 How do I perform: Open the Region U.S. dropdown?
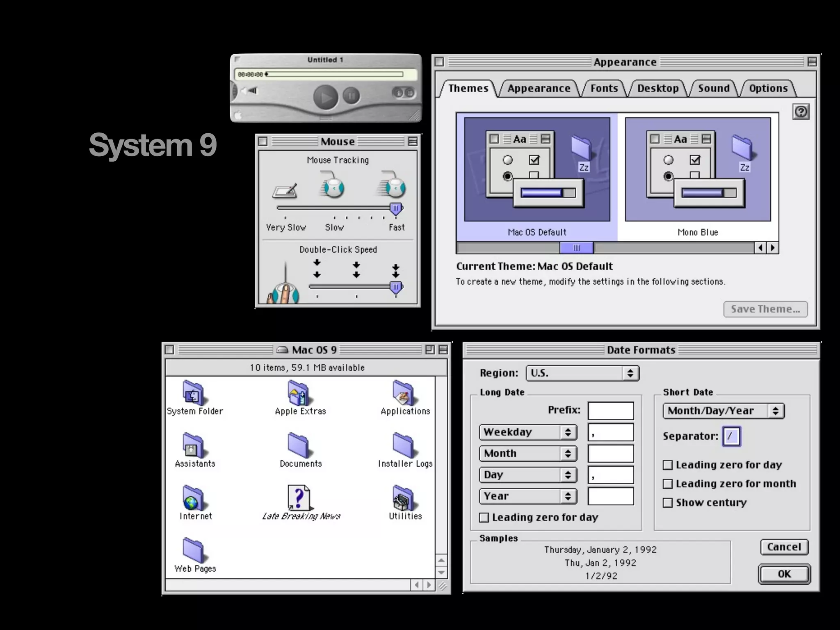pos(582,373)
